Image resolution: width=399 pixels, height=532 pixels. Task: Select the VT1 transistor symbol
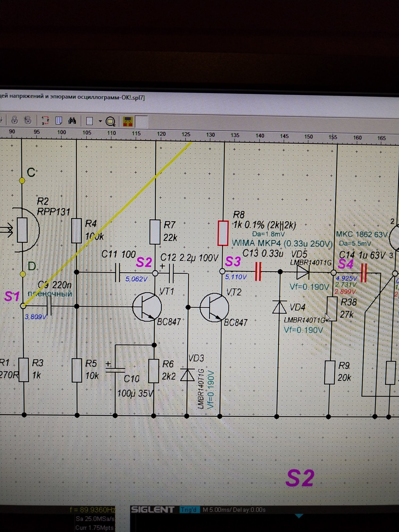pyautogui.click(x=147, y=306)
